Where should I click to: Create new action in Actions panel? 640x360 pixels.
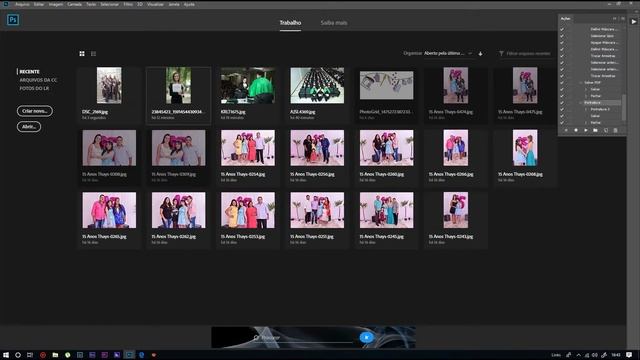click(606, 130)
